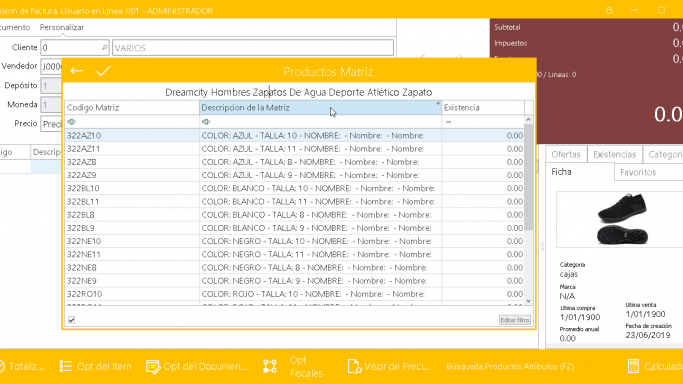Click the Existencia filter row operator
Image resolution: width=683 pixels, height=384 pixels.
pyautogui.click(x=449, y=122)
